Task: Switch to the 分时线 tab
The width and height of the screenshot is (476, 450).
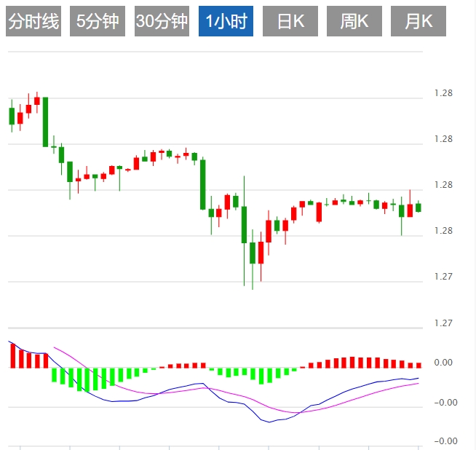Action: tap(33, 22)
